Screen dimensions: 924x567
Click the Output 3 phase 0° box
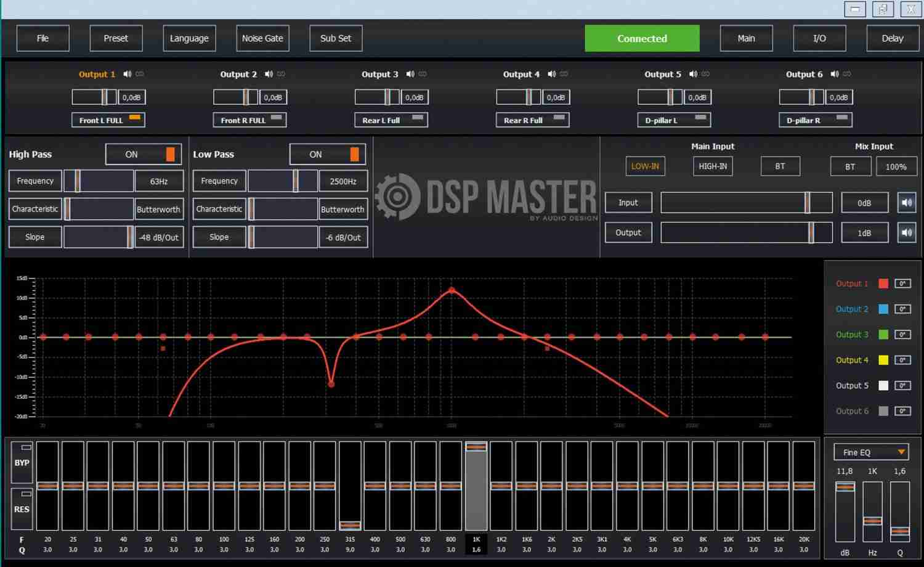(x=902, y=335)
